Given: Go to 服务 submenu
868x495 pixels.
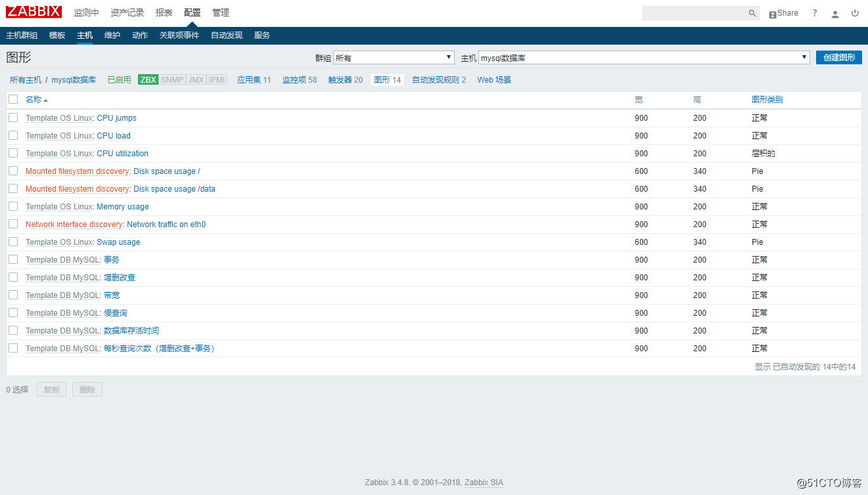Looking at the screenshot, I should [x=262, y=35].
